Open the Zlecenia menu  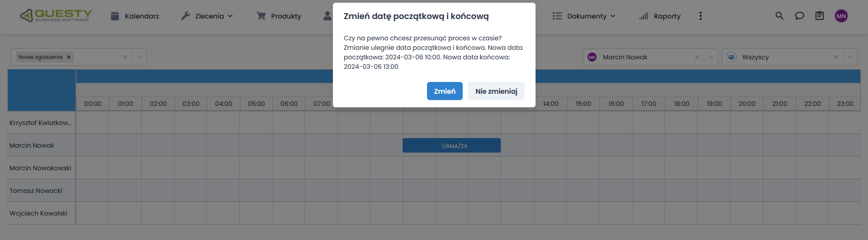point(207,16)
